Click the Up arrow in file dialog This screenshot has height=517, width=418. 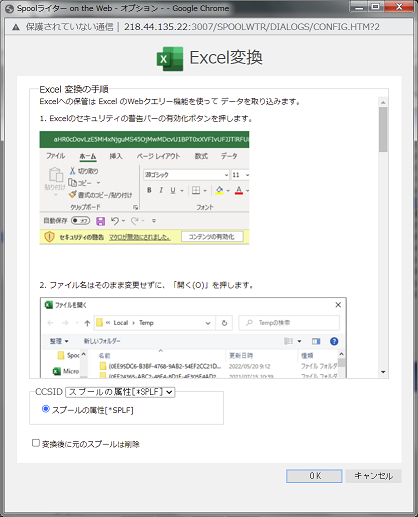coord(87,323)
